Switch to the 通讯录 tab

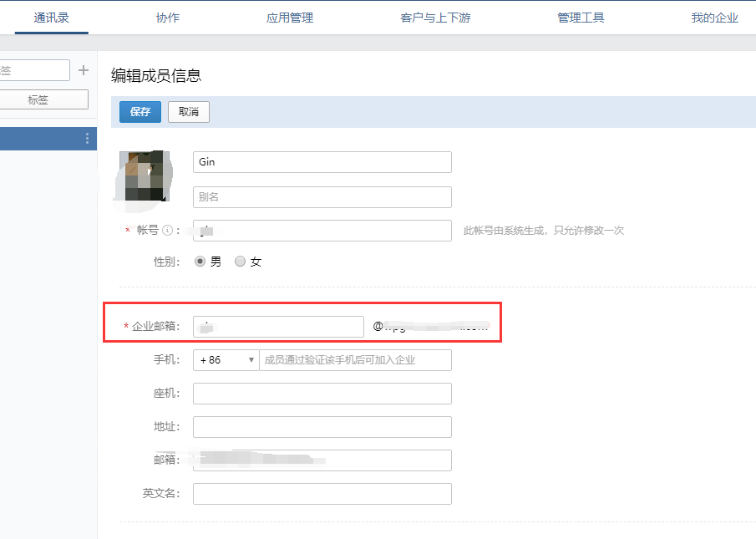click(x=51, y=18)
